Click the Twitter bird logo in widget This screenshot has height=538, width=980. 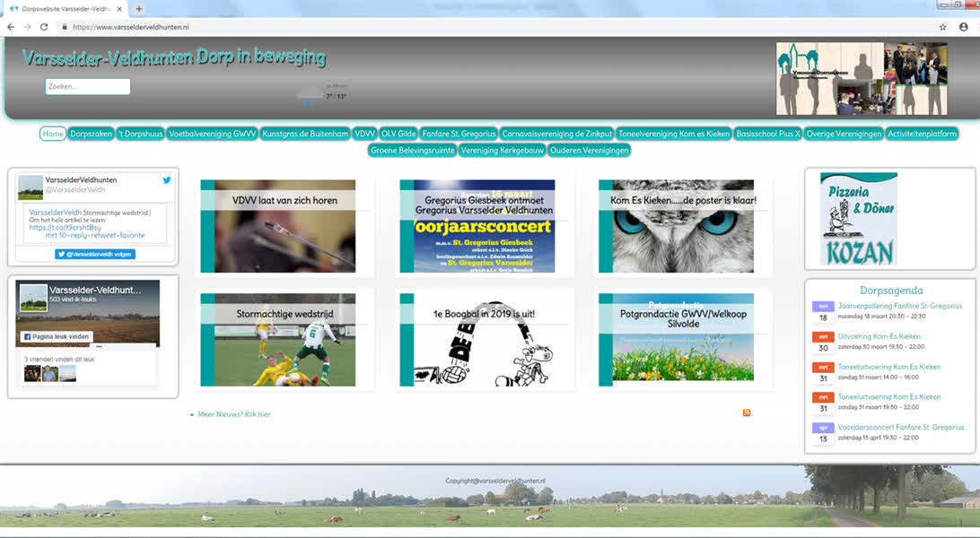(167, 180)
